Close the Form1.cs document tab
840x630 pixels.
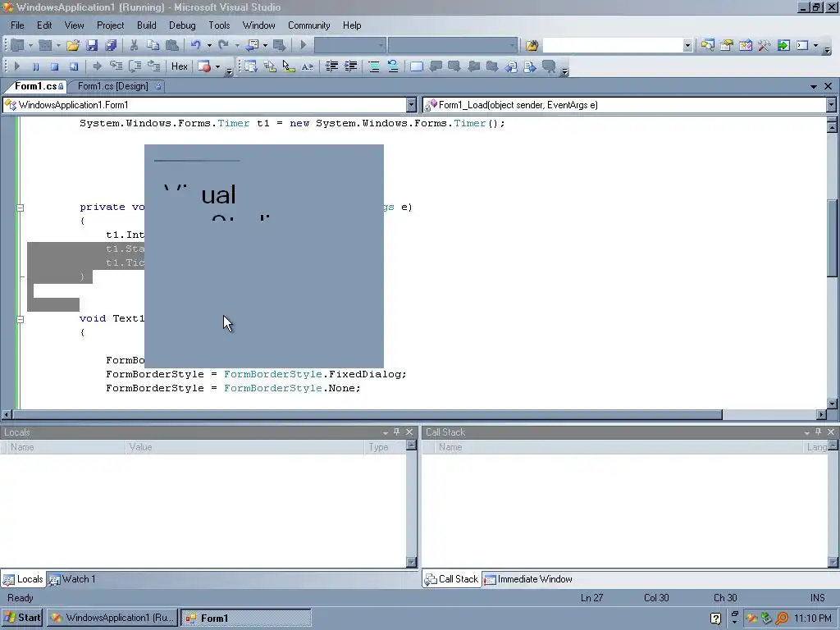pos(829,86)
